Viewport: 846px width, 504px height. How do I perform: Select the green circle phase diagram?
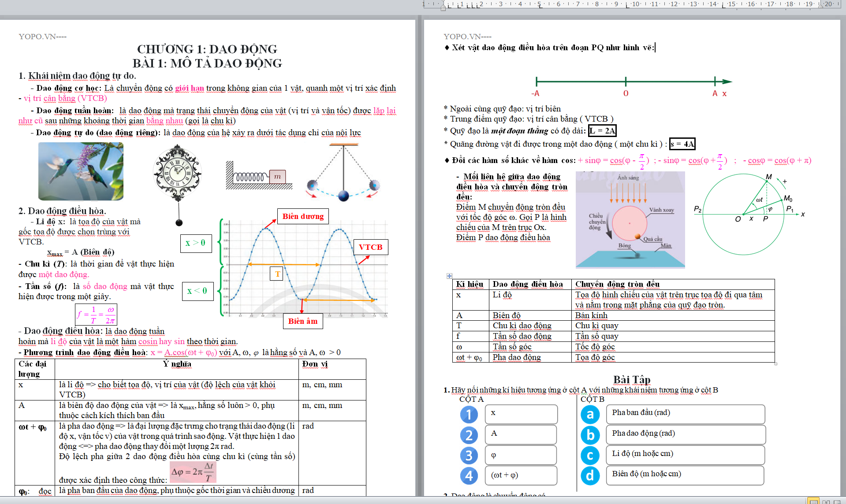[749, 214]
